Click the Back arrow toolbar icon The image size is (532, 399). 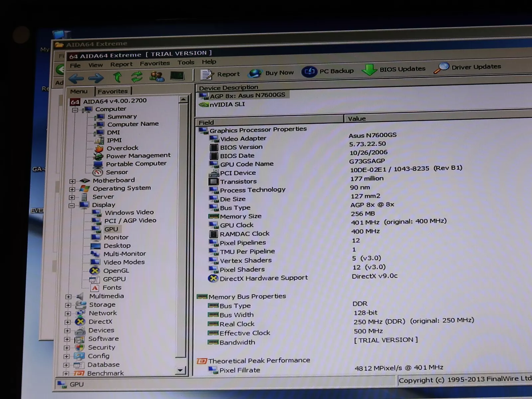[x=76, y=78]
